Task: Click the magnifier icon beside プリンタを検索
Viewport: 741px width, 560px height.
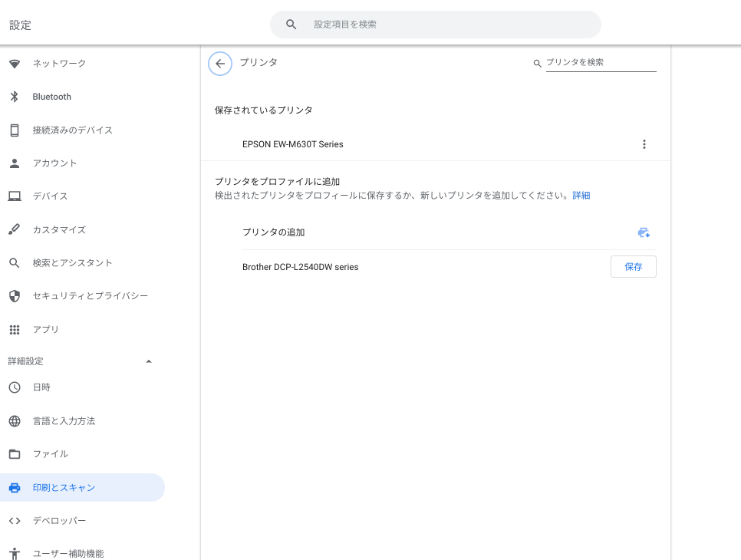Action: [x=537, y=63]
